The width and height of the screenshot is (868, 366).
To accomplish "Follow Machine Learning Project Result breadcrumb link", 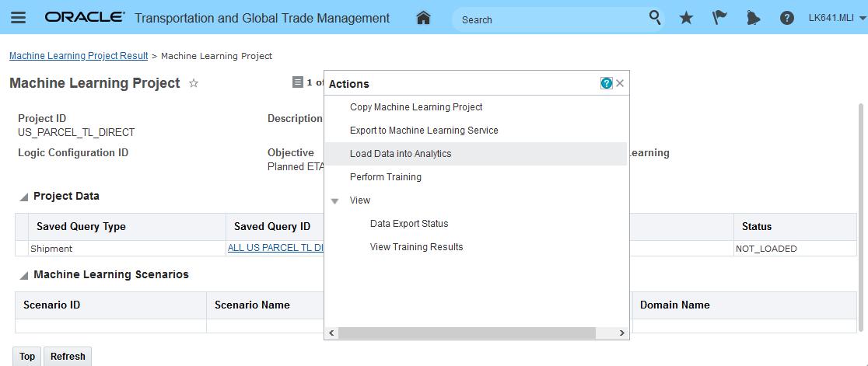I will (79, 56).
